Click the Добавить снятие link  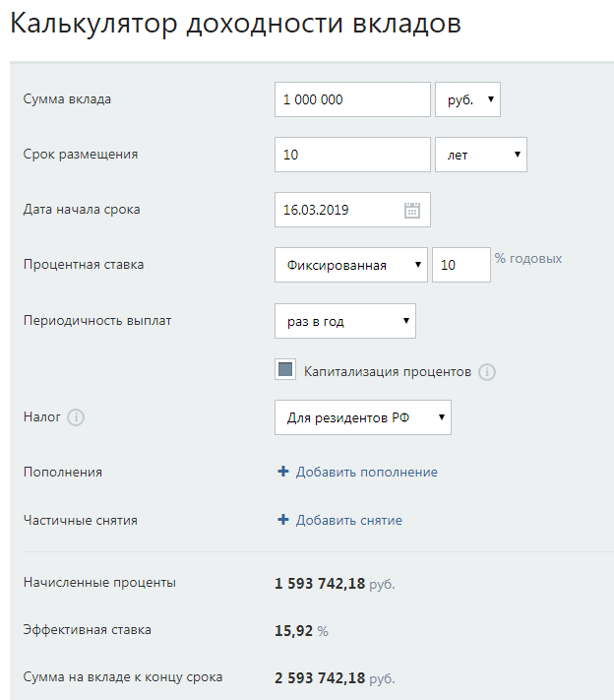point(348,520)
